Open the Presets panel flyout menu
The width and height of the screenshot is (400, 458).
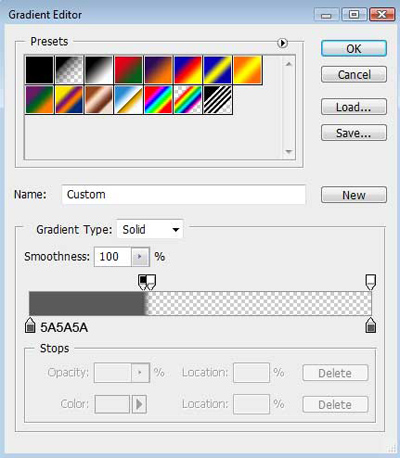point(282,43)
